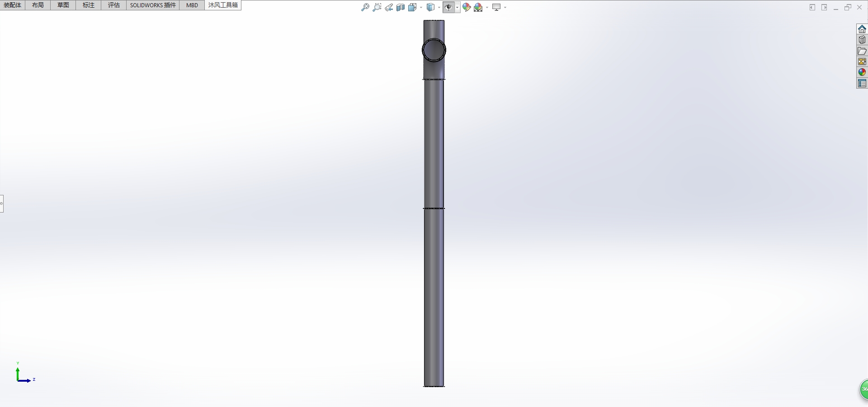Screen dimensions: 868x407
Task: Click the Previous View icon
Action: (x=389, y=7)
